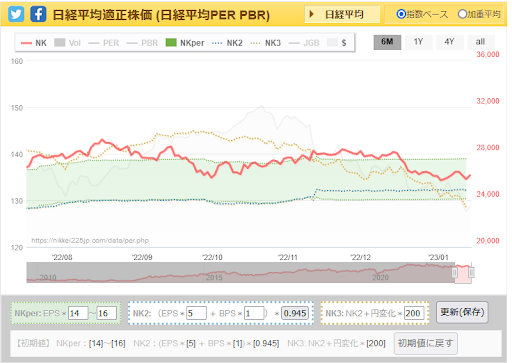
Task: Click the 2015 area in navigator timeline
Action: (214, 277)
